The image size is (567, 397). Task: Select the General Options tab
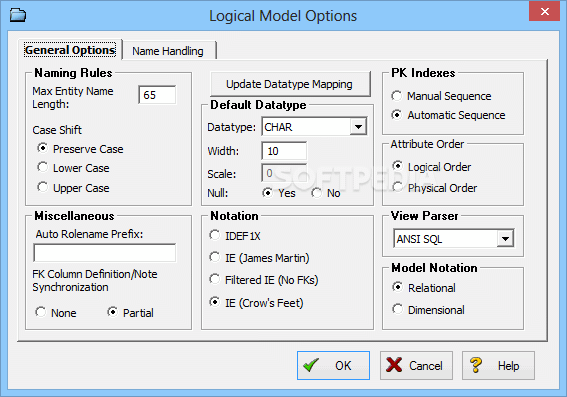click(x=70, y=50)
